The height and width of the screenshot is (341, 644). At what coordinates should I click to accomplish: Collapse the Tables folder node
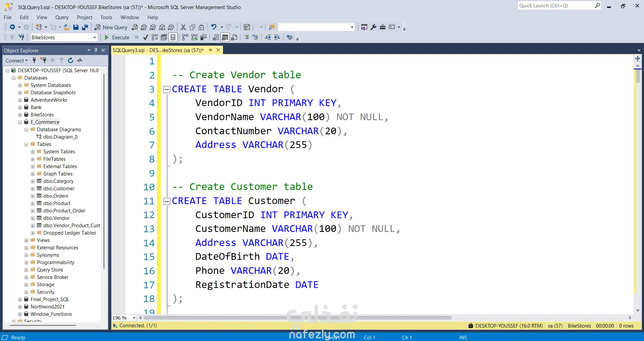pyautogui.click(x=26, y=144)
